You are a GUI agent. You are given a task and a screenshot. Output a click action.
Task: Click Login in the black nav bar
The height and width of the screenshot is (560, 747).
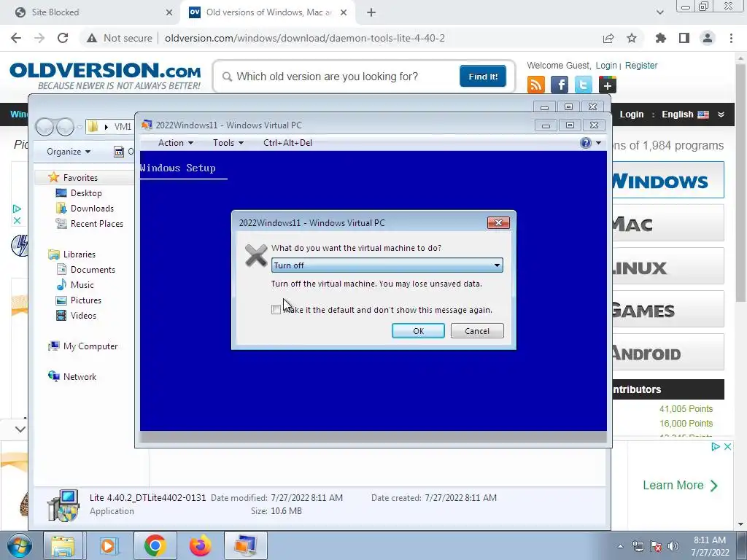631,114
